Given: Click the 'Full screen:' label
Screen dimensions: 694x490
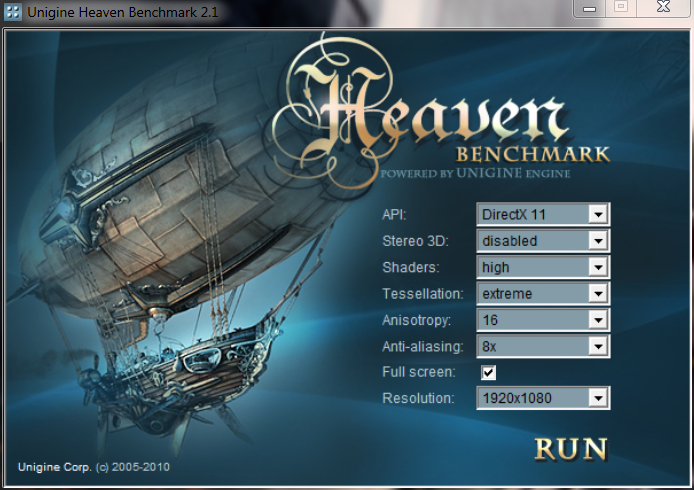Looking at the screenshot, I should click(419, 372).
